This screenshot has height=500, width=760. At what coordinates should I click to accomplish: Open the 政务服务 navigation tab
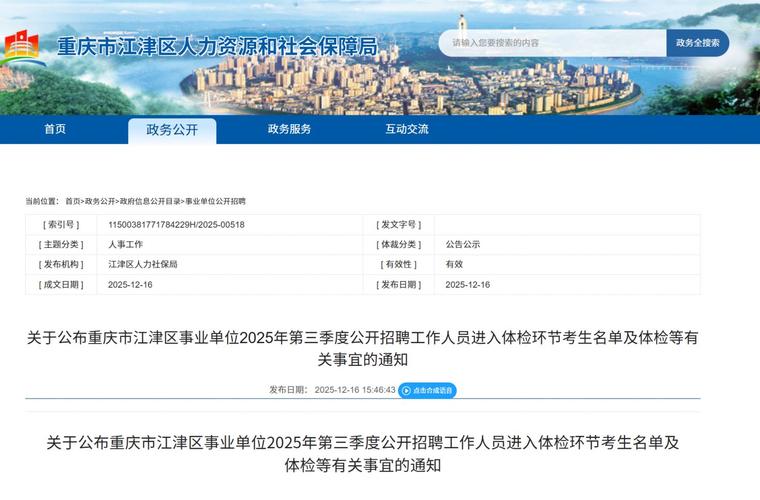point(289,129)
